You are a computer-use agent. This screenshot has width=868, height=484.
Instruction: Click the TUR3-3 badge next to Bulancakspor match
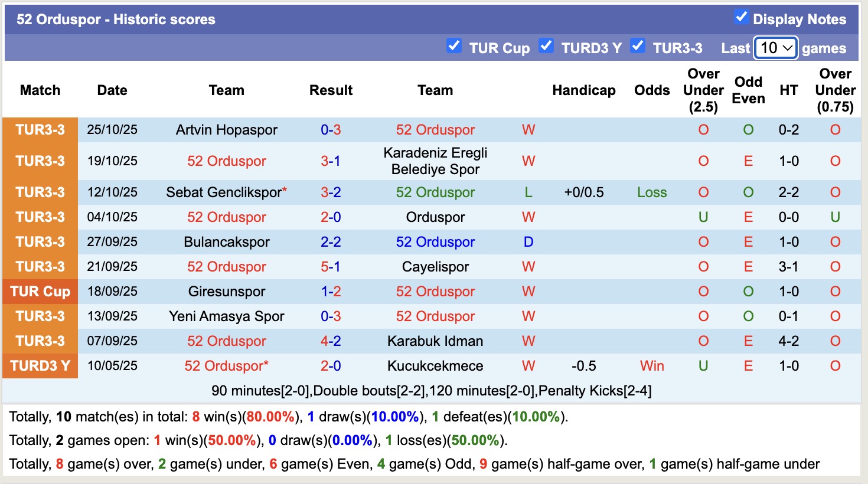coord(40,241)
